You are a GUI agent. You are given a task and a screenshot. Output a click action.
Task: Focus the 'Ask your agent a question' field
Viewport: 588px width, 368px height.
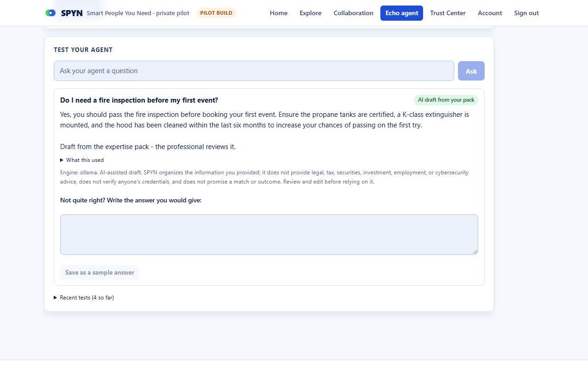pyautogui.click(x=254, y=71)
